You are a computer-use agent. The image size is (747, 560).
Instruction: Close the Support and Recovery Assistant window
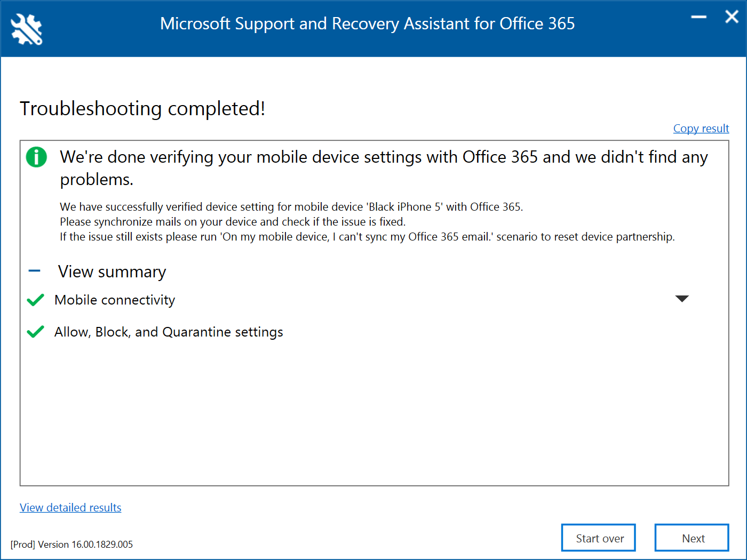pyautogui.click(x=732, y=17)
